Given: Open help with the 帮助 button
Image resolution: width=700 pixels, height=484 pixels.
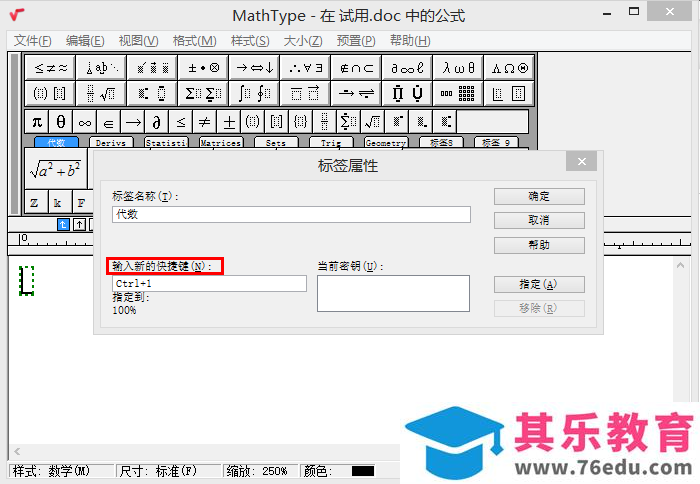Looking at the screenshot, I should pyautogui.click(x=539, y=245).
